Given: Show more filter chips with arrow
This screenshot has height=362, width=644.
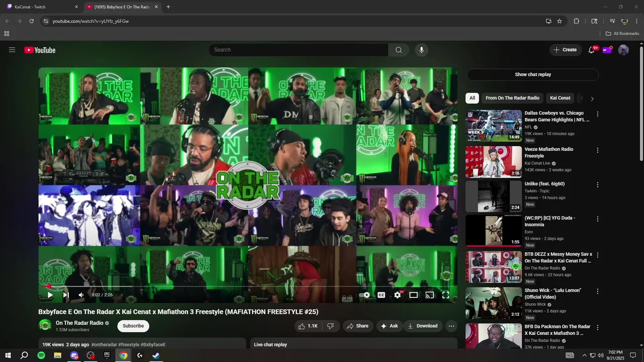Looking at the screenshot, I should [592, 99].
